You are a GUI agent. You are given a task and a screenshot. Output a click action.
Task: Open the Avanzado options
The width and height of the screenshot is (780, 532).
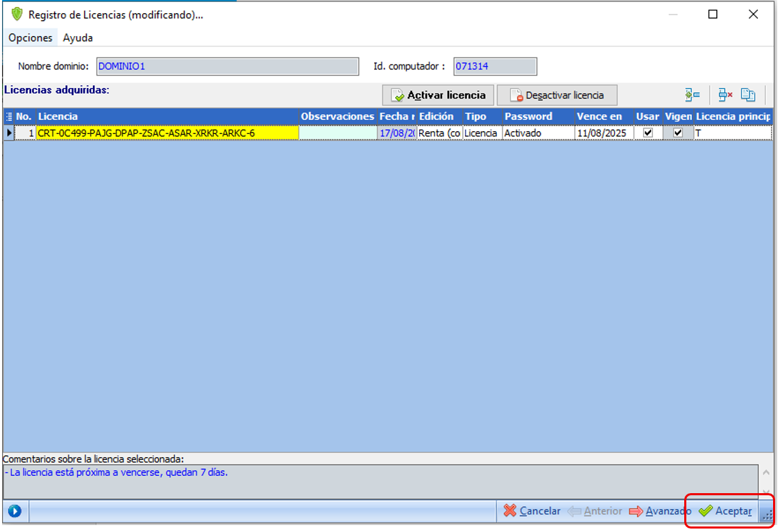coord(660,511)
